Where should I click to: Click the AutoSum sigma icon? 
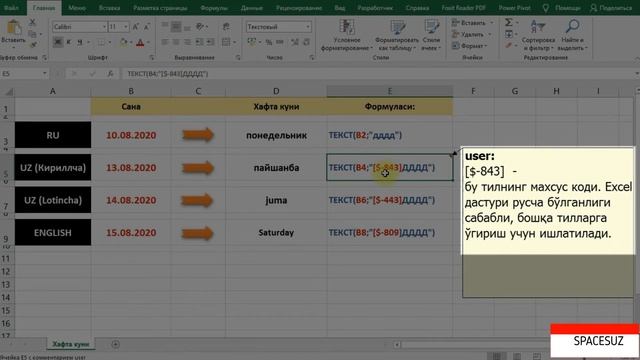click(x=509, y=22)
